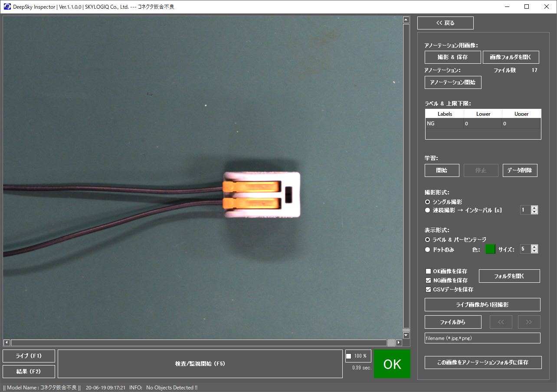Select the 連続撮影 interval radio option
Viewport: 557px width, 392px height.
point(463,210)
